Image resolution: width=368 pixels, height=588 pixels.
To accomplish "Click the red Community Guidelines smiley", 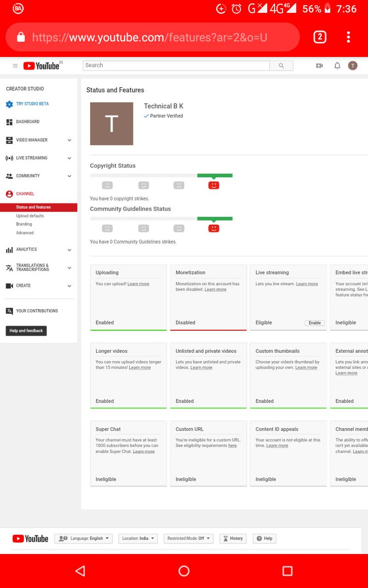I will pyautogui.click(x=213, y=228).
